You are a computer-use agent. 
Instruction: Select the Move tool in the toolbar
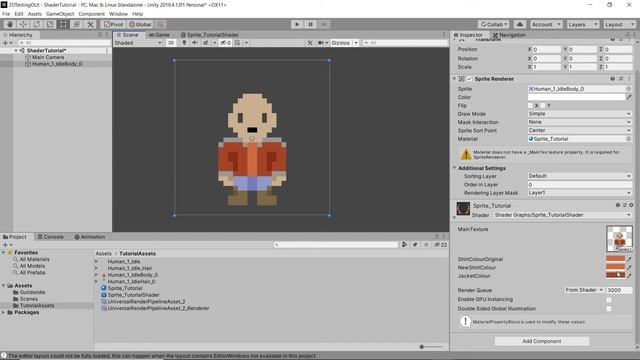click(23, 24)
